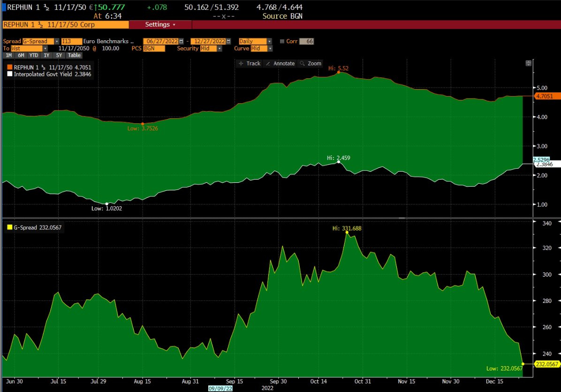This screenshot has height=392, width=561.
Task: Click the Annotate pencil icon
Action: (268, 64)
